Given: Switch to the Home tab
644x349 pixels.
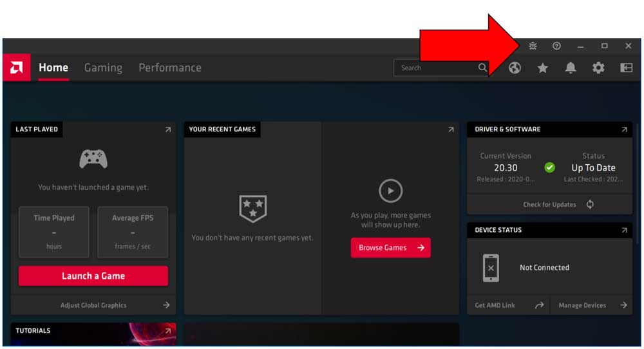Looking at the screenshot, I should [53, 68].
